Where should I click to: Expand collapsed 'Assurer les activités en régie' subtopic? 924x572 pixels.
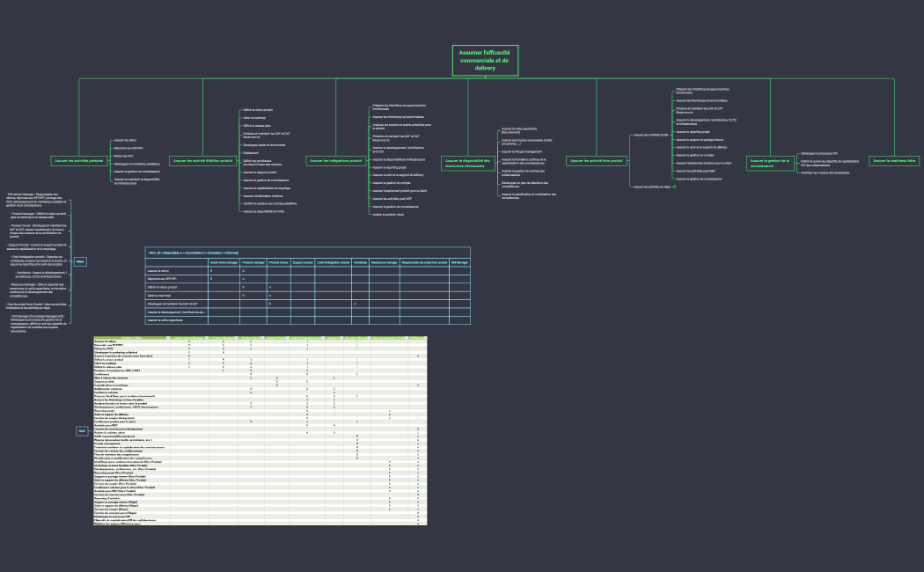click(673, 187)
